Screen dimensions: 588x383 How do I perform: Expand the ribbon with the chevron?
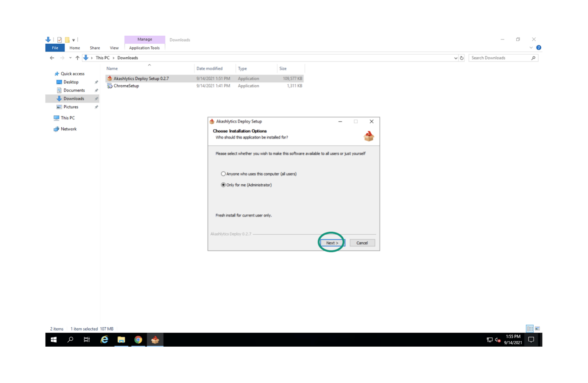pos(531,48)
